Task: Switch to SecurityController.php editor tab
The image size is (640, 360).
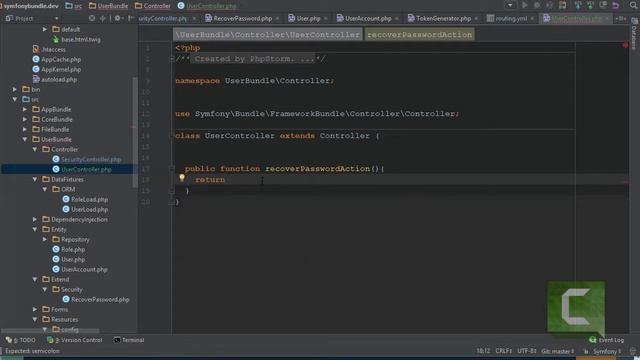Action: coord(162,18)
